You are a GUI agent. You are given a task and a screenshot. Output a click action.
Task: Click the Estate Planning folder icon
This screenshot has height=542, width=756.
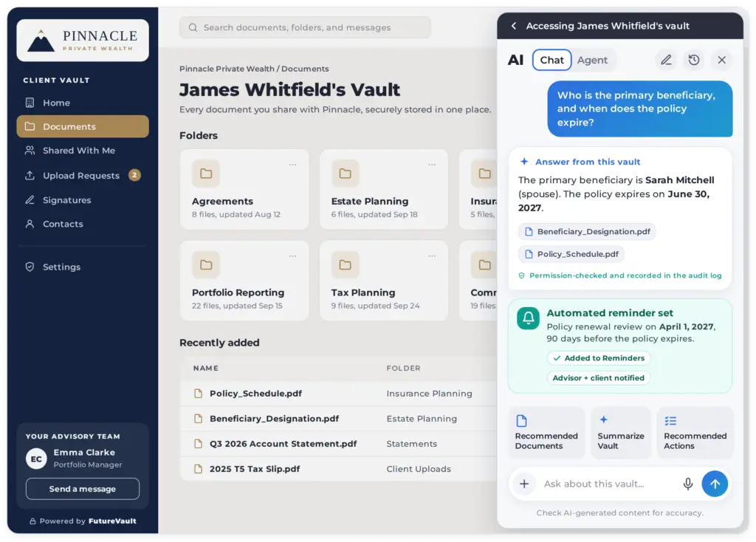click(x=346, y=174)
